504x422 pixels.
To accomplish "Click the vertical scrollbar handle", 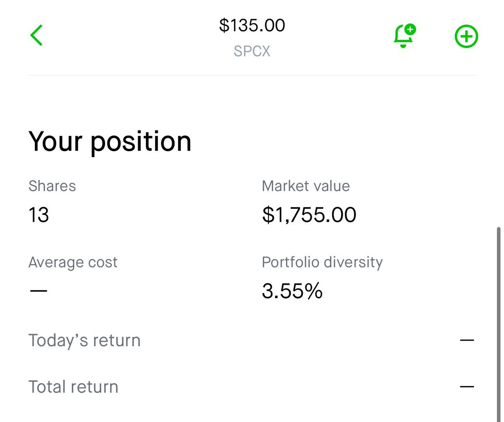I will tap(499, 323).
